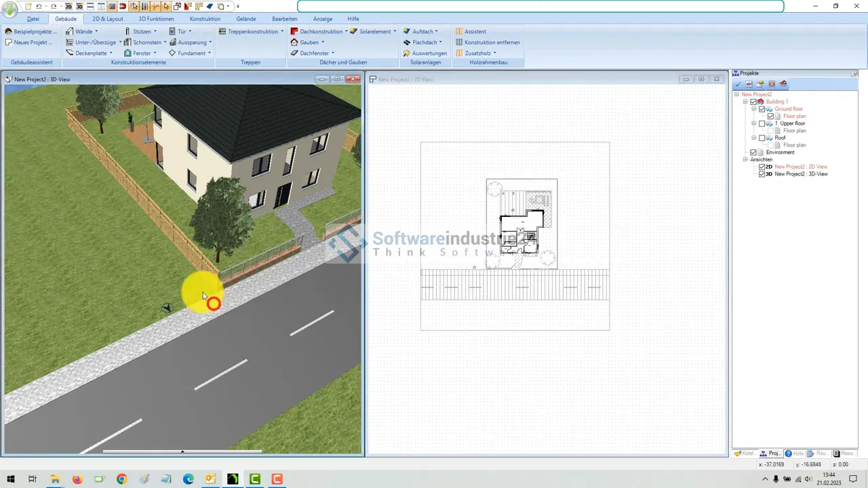
Task: Expand the Dachkonstruktion dropdown
Action: pyautogui.click(x=347, y=31)
